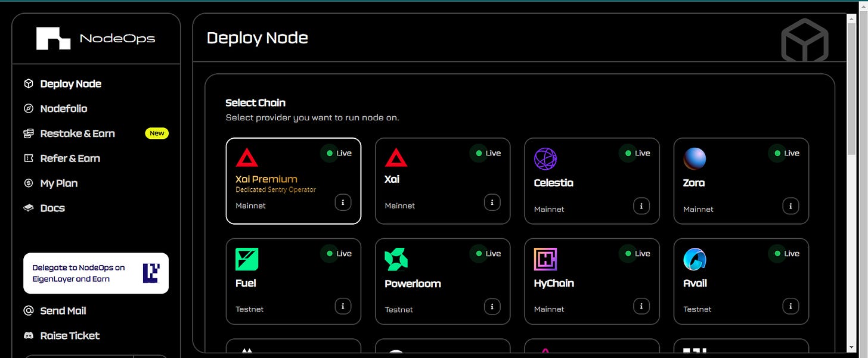The height and width of the screenshot is (358, 868).
Task: Click the Docs book icon
Action: pyautogui.click(x=28, y=208)
